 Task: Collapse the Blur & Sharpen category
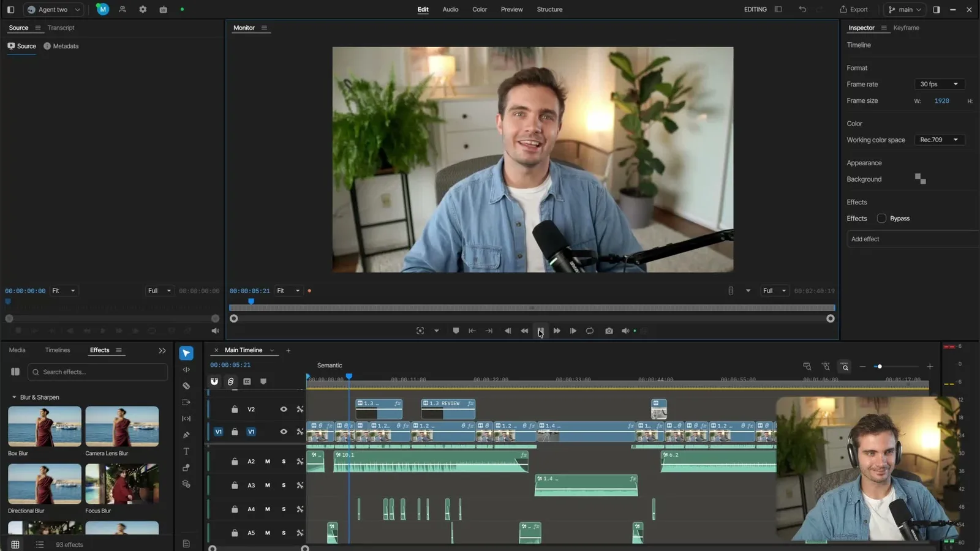click(x=14, y=397)
